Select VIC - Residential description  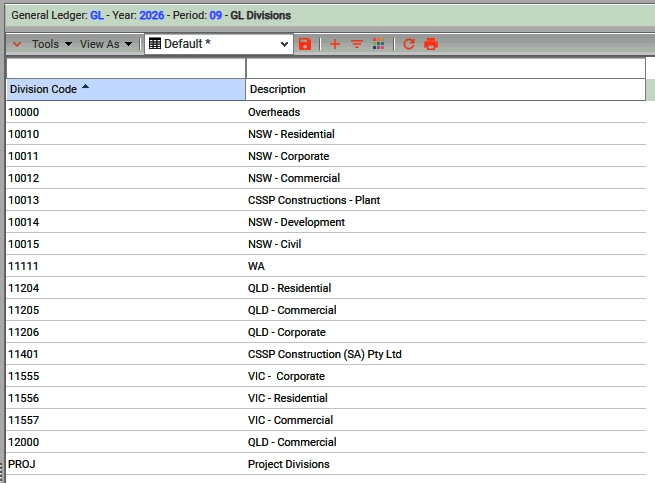point(288,398)
